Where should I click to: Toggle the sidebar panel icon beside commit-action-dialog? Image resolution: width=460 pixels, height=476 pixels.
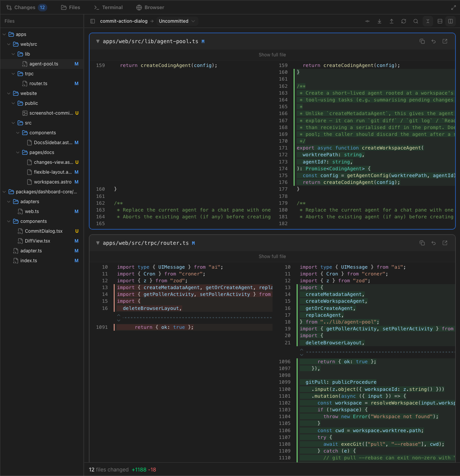coord(93,21)
